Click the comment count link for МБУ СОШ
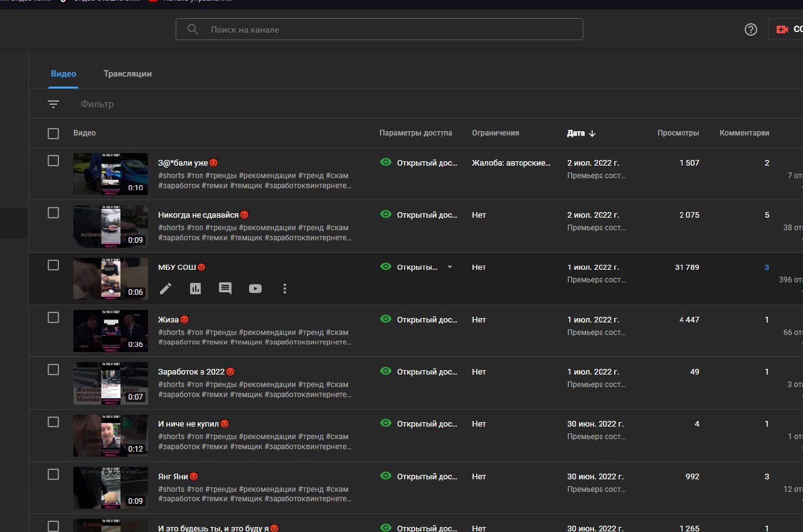803x532 pixels. [767, 267]
